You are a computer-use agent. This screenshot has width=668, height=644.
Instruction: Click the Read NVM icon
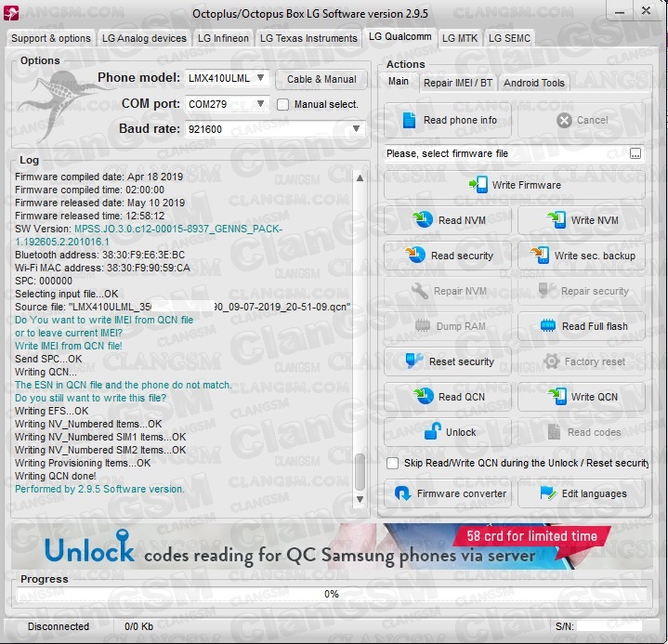(x=423, y=219)
